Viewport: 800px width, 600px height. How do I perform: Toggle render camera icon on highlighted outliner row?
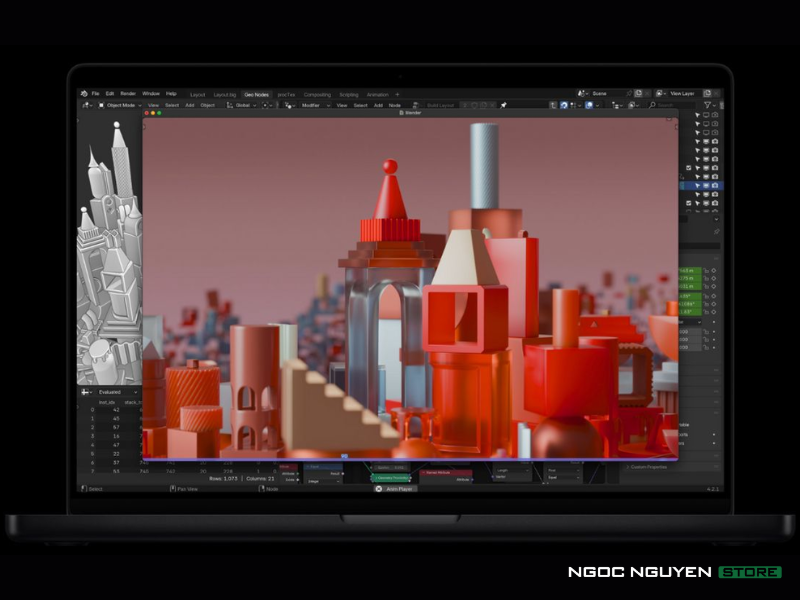coord(715,186)
